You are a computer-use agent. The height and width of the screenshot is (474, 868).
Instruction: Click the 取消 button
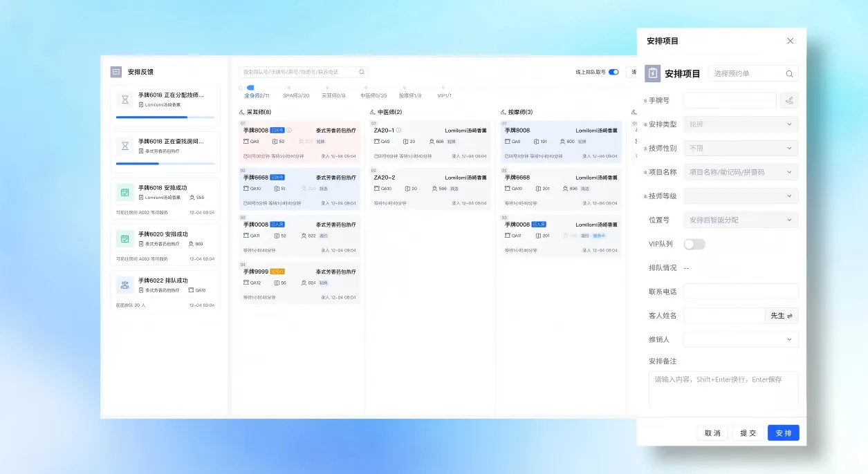712,433
